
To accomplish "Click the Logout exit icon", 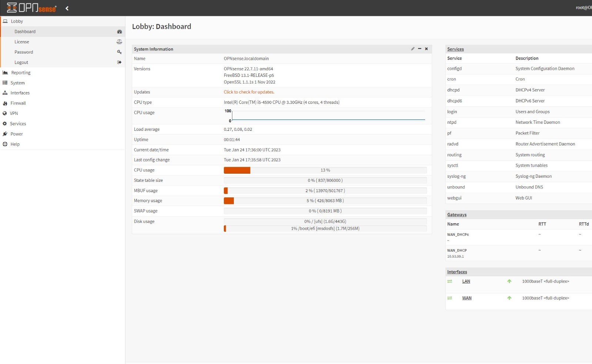I will coord(119,62).
